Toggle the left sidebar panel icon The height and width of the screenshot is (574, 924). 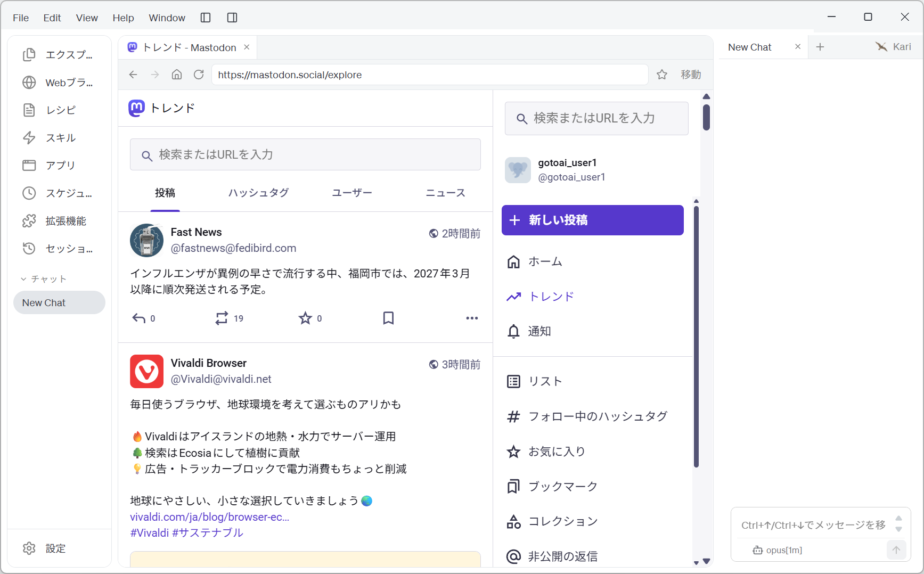point(206,18)
